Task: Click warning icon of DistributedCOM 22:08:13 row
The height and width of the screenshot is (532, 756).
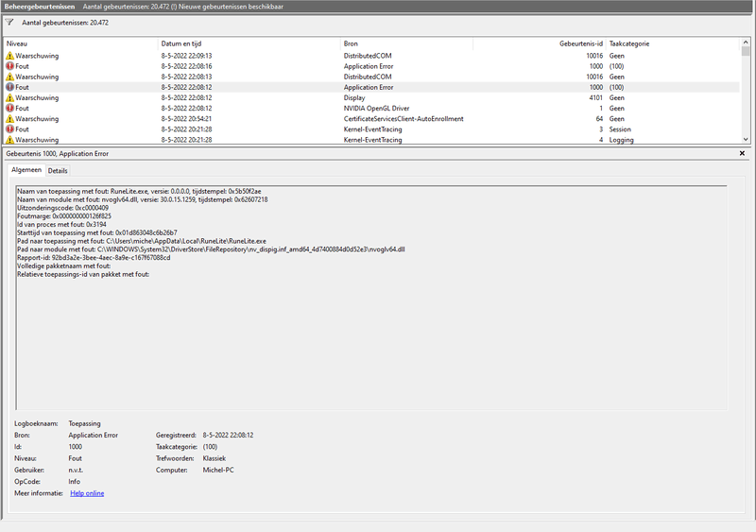Action: (x=9, y=77)
